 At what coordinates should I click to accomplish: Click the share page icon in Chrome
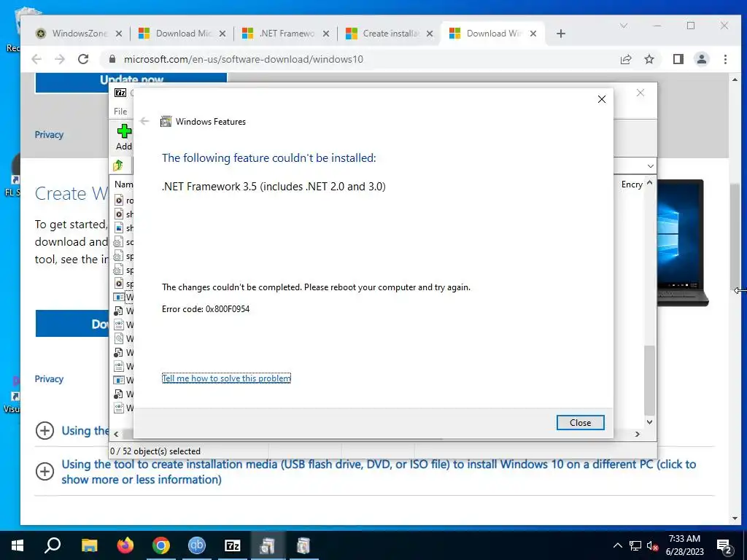coord(625,59)
